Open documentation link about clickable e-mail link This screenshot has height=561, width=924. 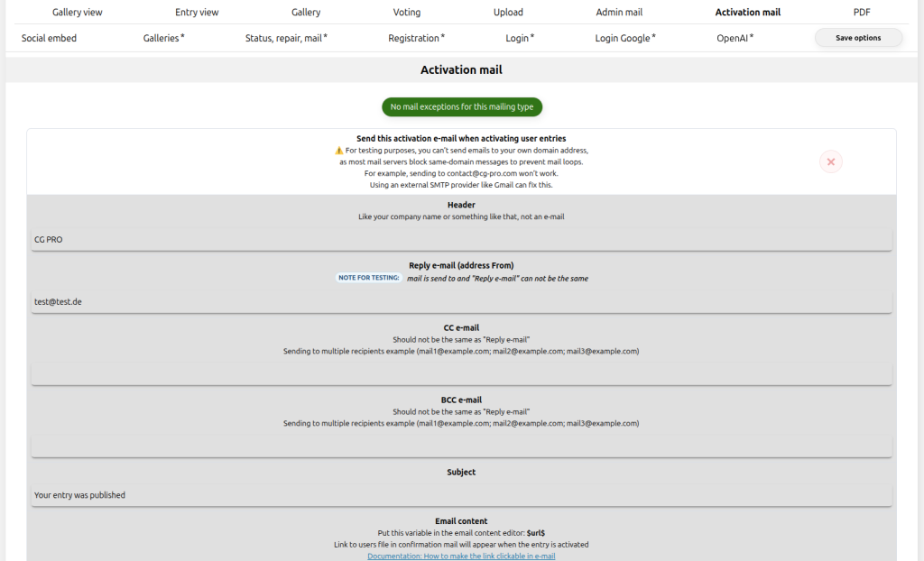pos(461,556)
